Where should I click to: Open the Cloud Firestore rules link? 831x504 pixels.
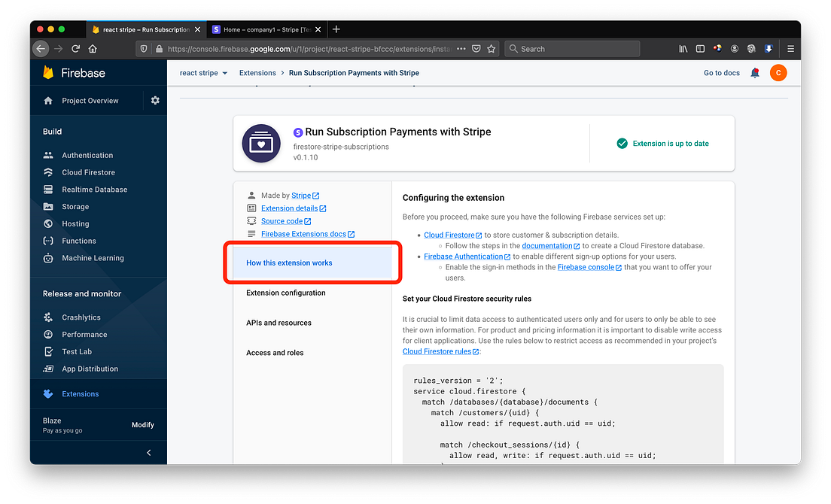tap(437, 351)
